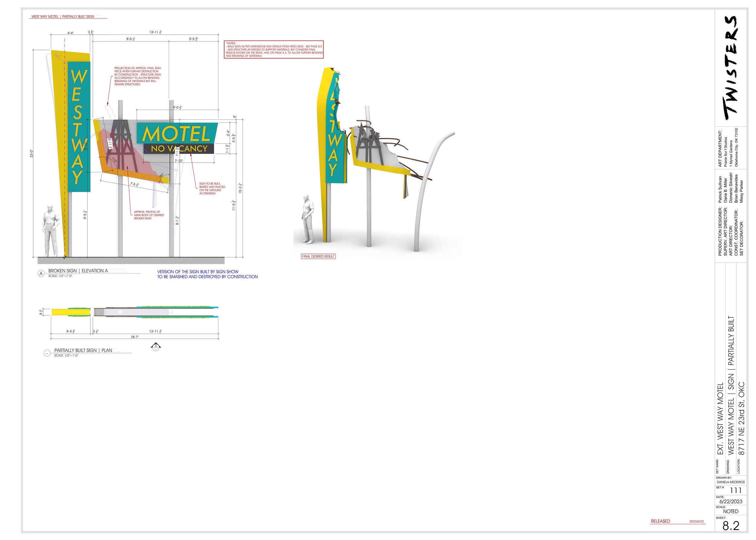Screen dimensions: 756x540
Task: Click the name 'Domenic Silvestri'
Action: 731,188
